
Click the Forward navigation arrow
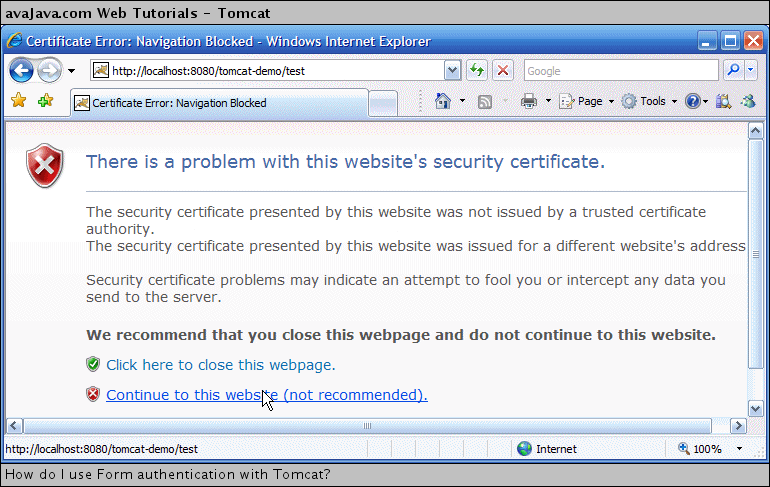point(50,71)
